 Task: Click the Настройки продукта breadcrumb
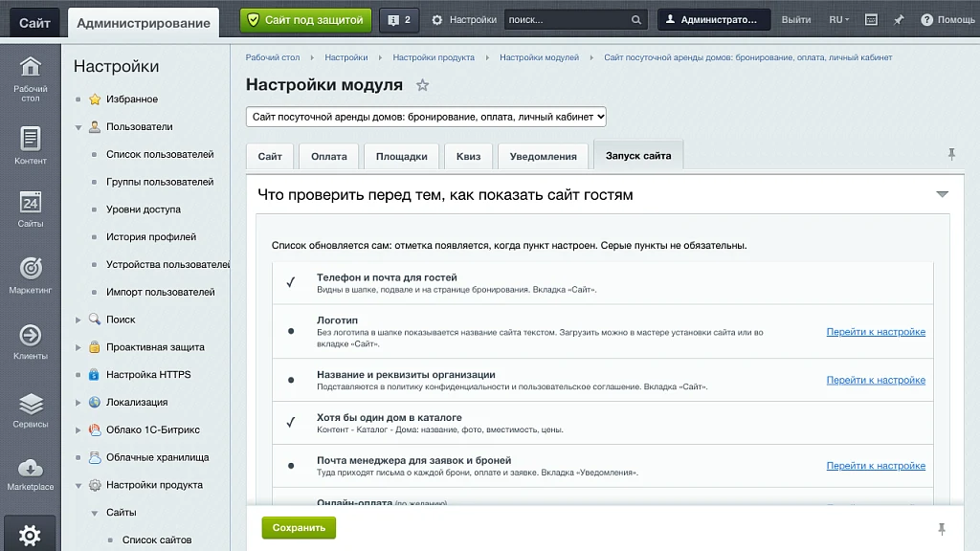coord(434,57)
